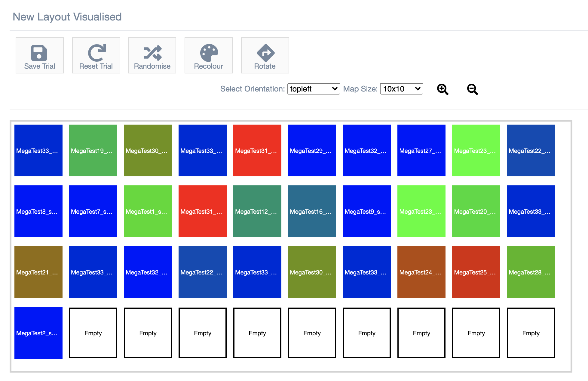Click the brown MegaTest21 tile

(38, 272)
